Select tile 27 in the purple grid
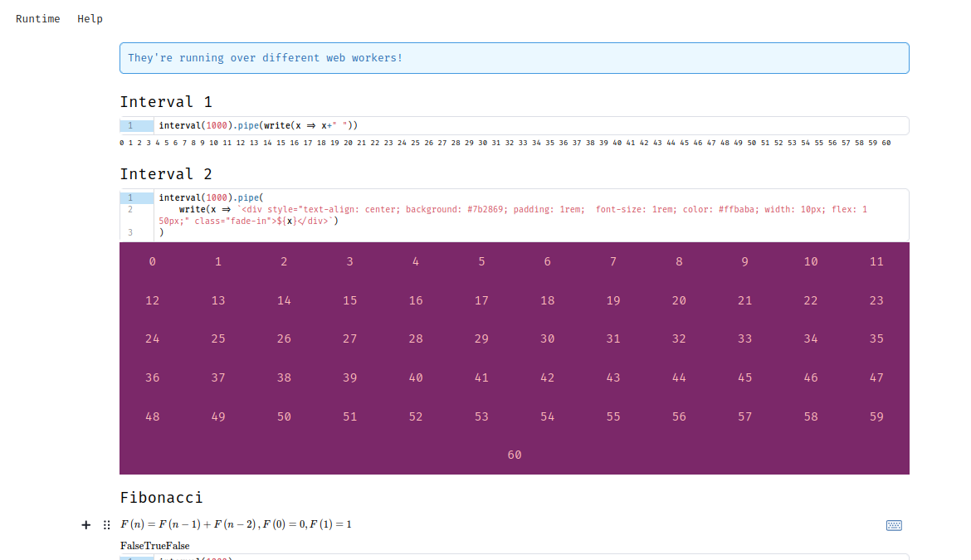971x560 pixels. [350, 339]
